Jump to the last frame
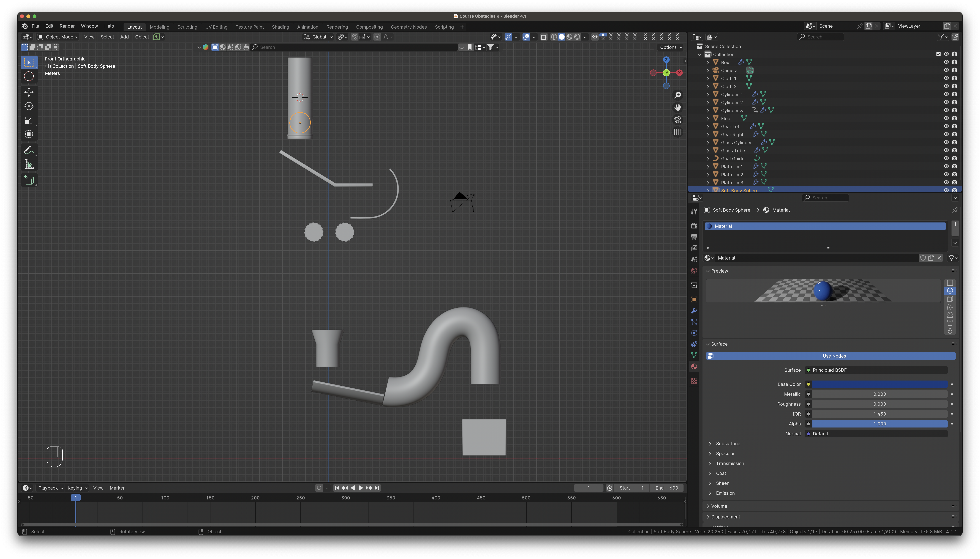The image size is (980, 559). (x=377, y=488)
